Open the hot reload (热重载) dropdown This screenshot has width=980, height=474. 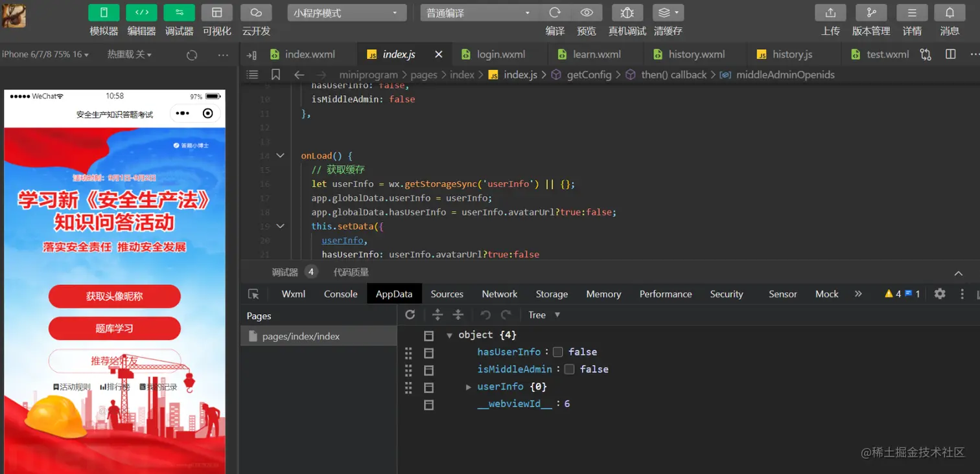coord(130,55)
